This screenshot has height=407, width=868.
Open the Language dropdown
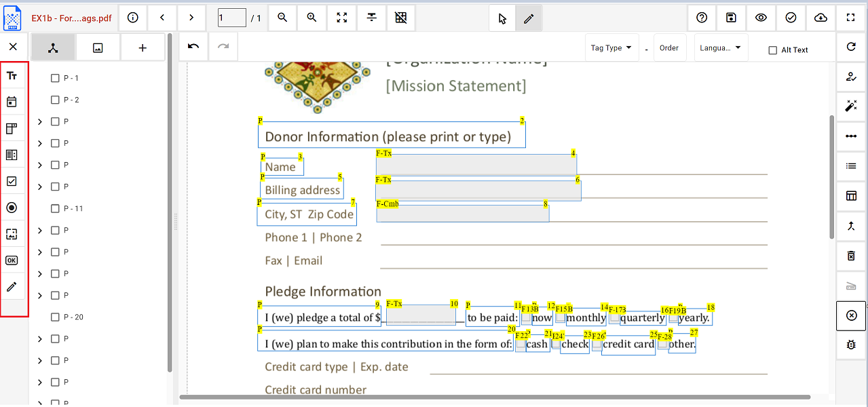click(720, 48)
